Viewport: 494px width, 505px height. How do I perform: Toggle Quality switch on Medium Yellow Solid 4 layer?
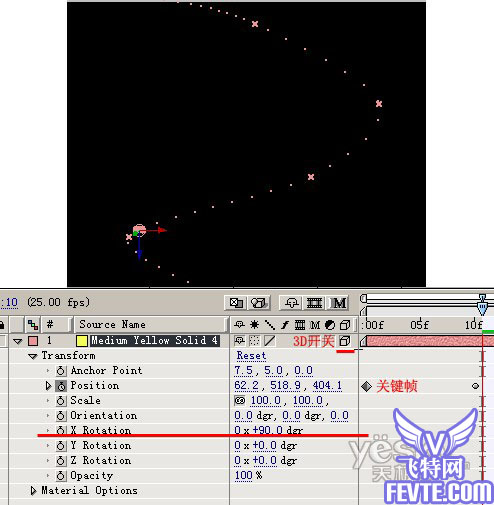[269, 341]
